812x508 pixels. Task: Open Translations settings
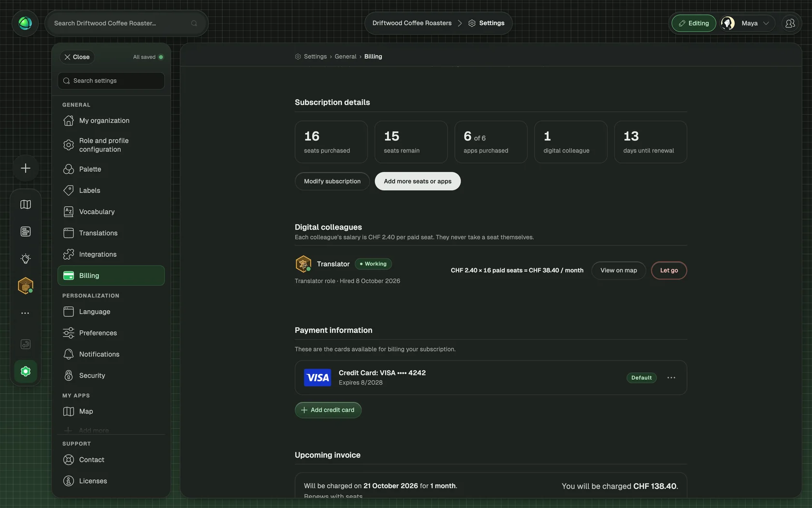pyautogui.click(x=111, y=233)
